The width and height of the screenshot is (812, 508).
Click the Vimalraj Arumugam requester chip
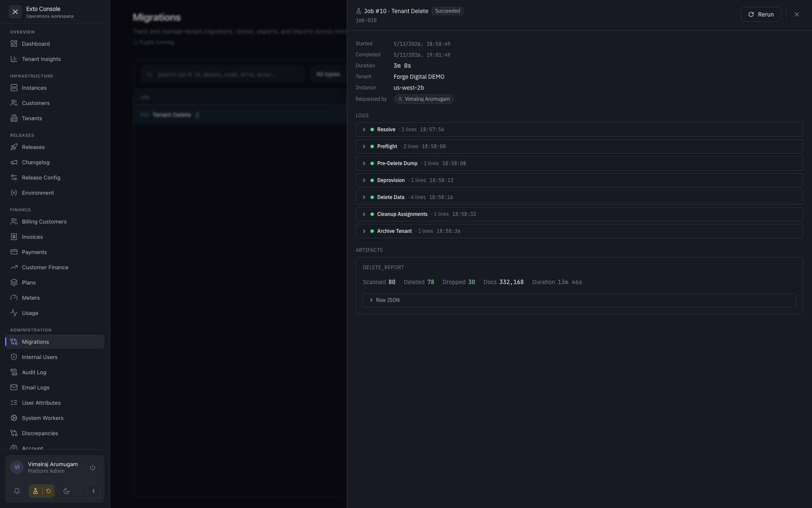point(423,99)
